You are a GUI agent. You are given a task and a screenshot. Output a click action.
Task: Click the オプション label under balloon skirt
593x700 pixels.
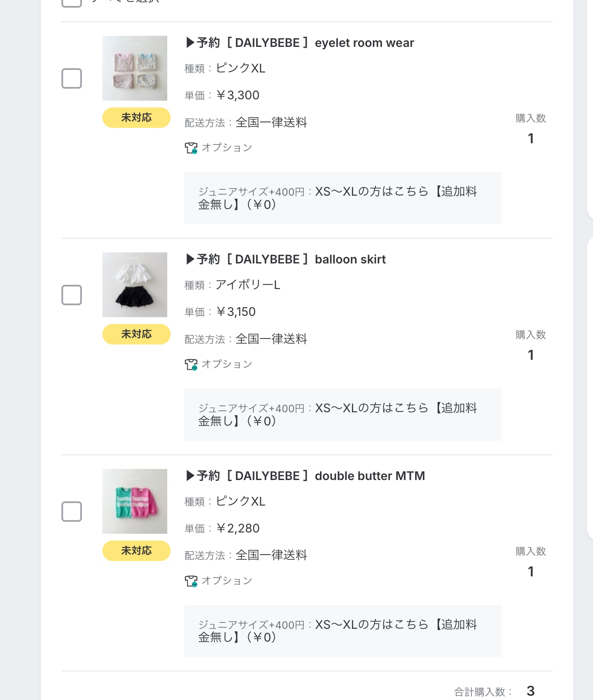(227, 364)
